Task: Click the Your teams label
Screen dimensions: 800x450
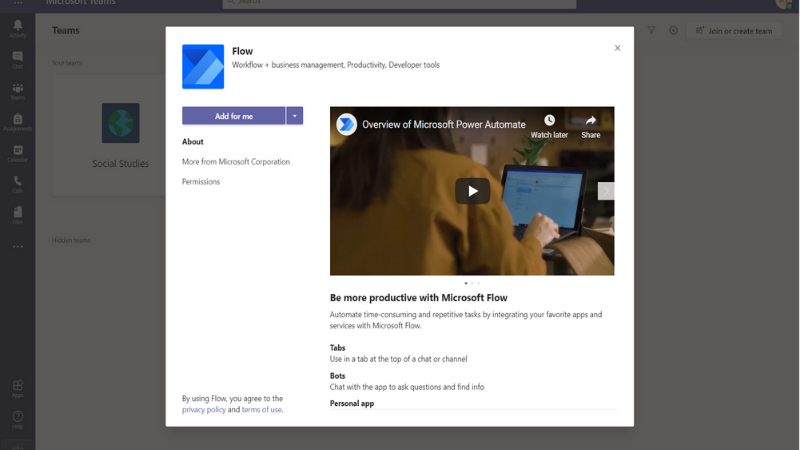Action: [67, 63]
